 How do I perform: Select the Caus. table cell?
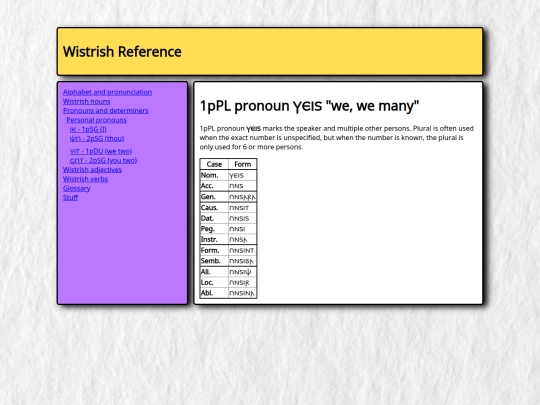(x=214, y=208)
